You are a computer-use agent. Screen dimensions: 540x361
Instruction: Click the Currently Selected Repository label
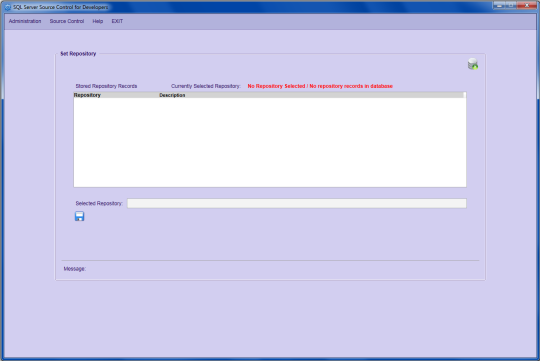(x=206, y=86)
